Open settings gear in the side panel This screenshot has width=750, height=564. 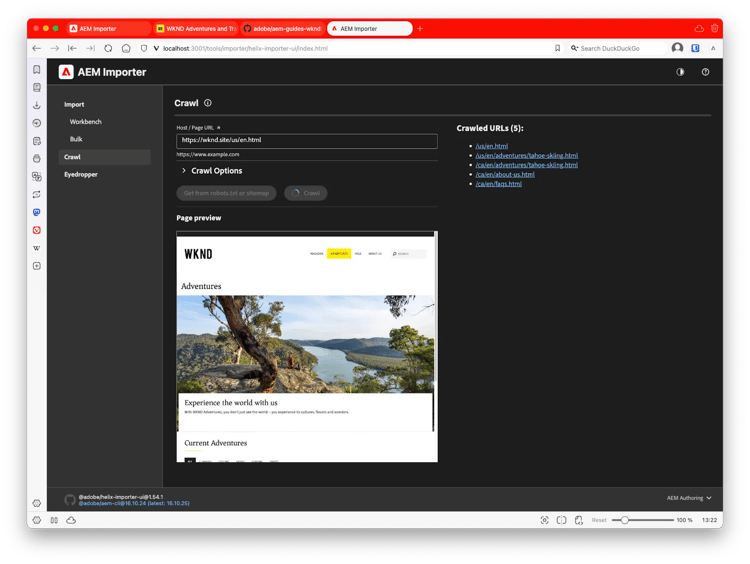37,503
